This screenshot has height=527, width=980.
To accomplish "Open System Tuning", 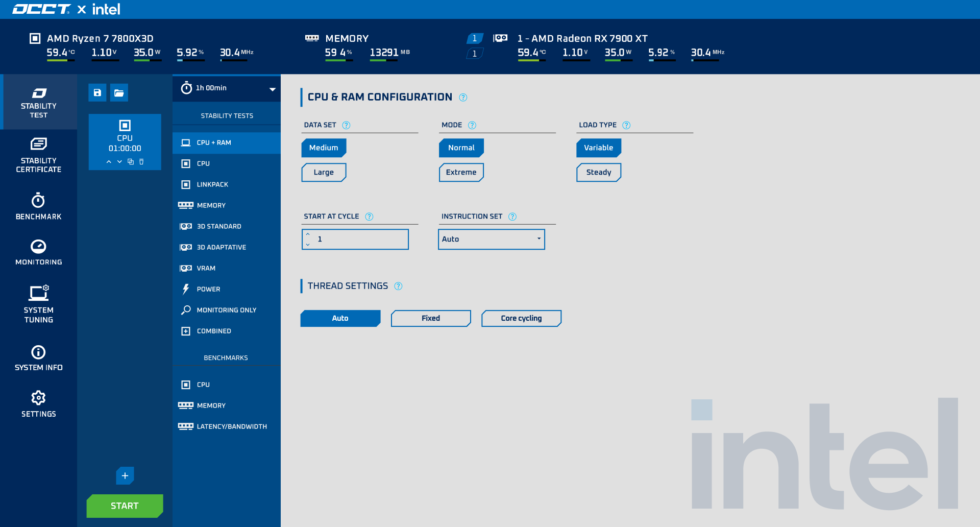I will coord(39,304).
